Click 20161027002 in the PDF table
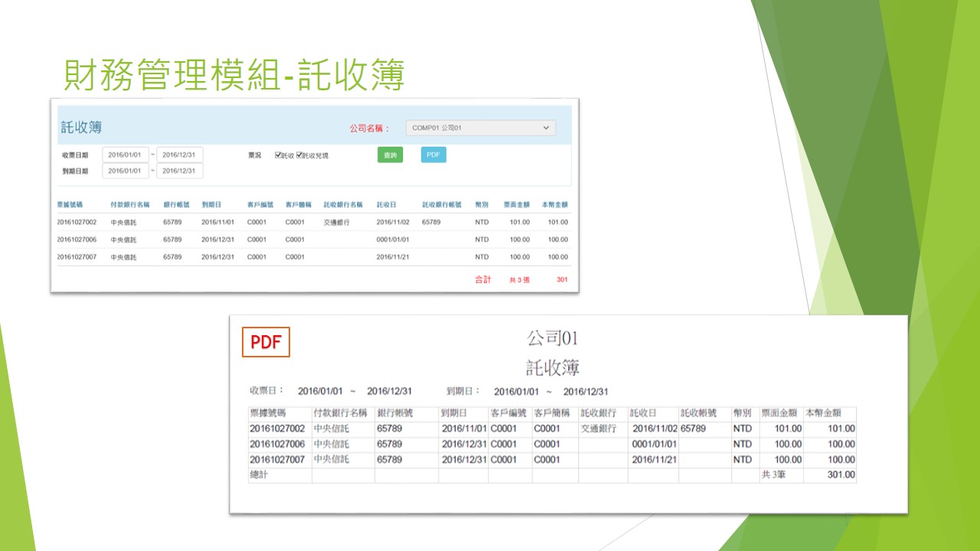The height and width of the screenshot is (551, 980). 277,429
